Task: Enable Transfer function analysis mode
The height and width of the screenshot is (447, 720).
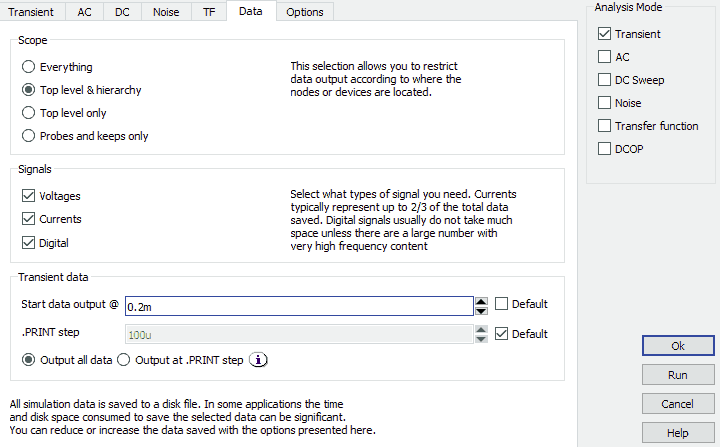Action: coord(604,126)
